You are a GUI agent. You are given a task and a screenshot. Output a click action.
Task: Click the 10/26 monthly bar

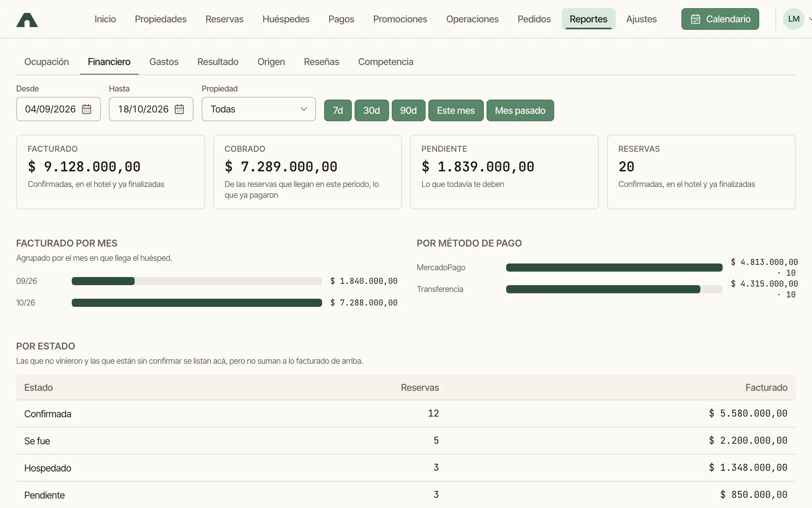(197, 303)
